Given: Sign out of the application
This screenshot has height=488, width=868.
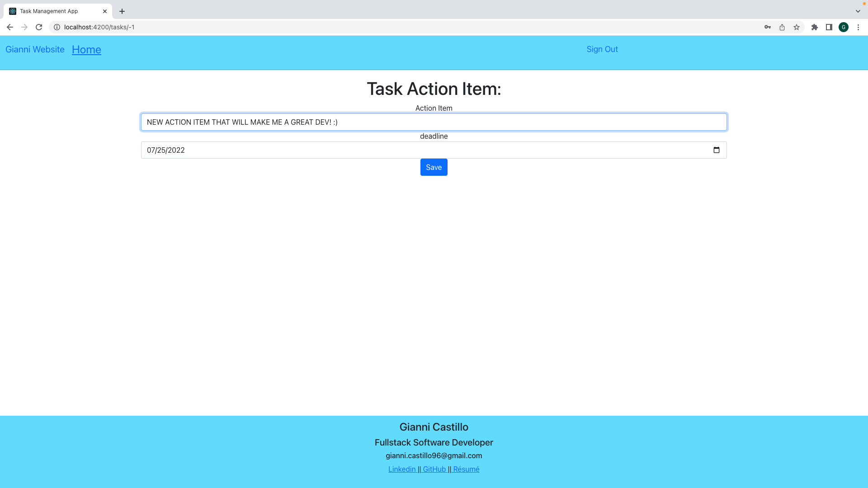Looking at the screenshot, I should pos(602,49).
